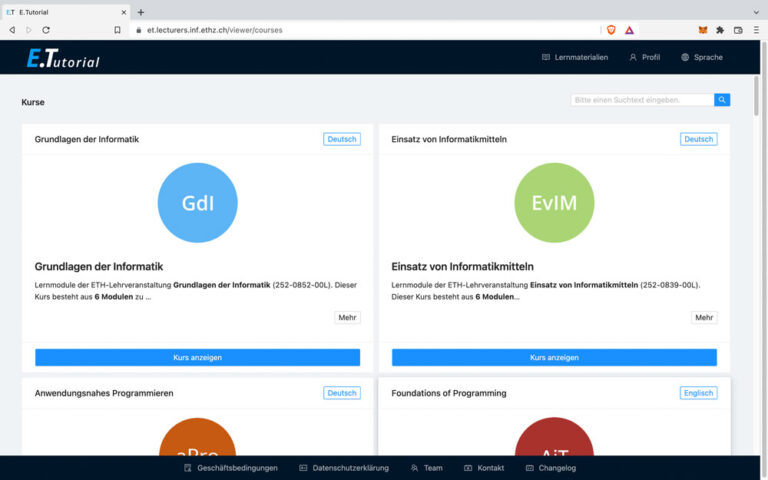Screen dimensions: 768x480
Task: Open the Sprache language menu
Action: coord(701,57)
